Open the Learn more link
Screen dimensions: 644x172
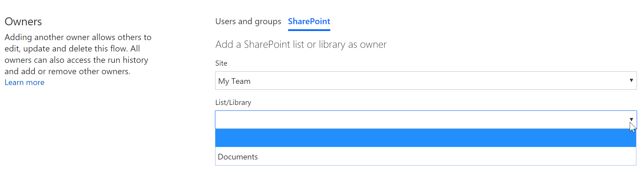tap(24, 82)
